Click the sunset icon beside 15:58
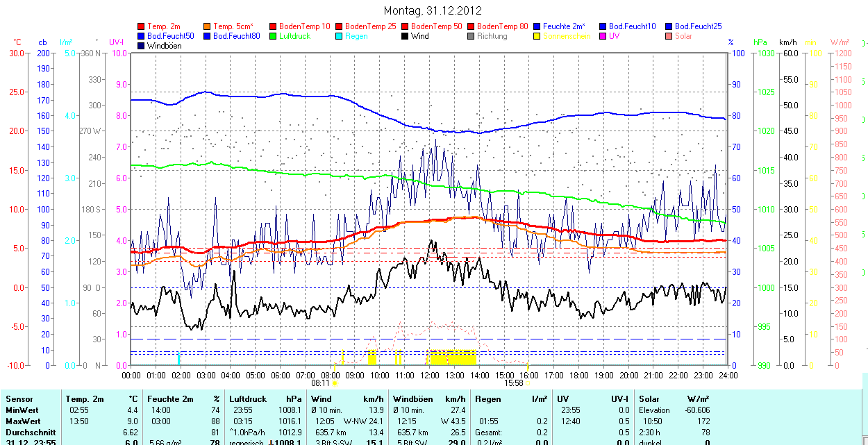Screen dimensions: 868x445 [x=528, y=383]
